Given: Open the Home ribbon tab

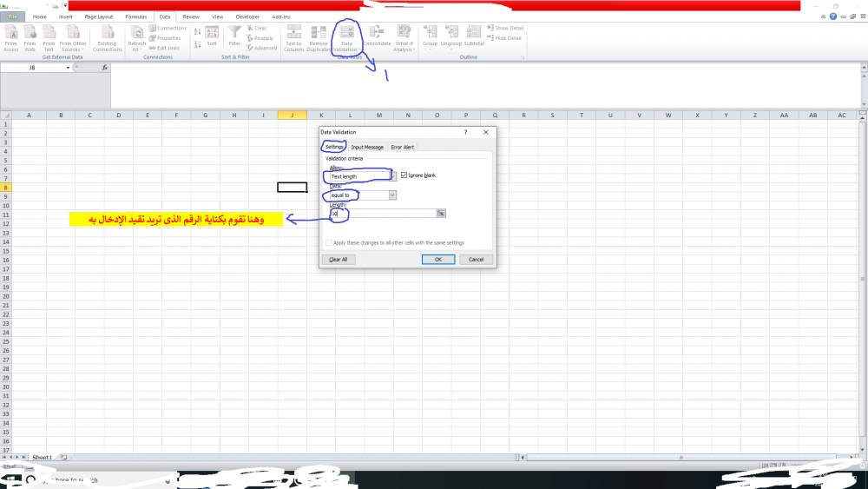Looking at the screenshot, I should pyautogui.click(x=39, y=17).
